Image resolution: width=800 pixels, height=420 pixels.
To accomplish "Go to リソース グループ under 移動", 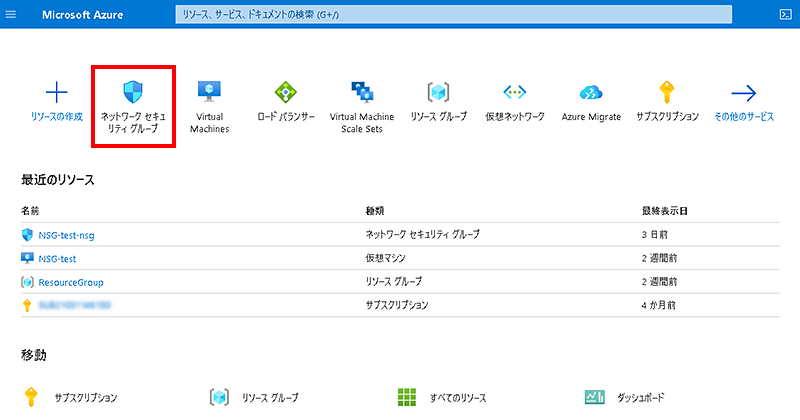I will 270,398.
